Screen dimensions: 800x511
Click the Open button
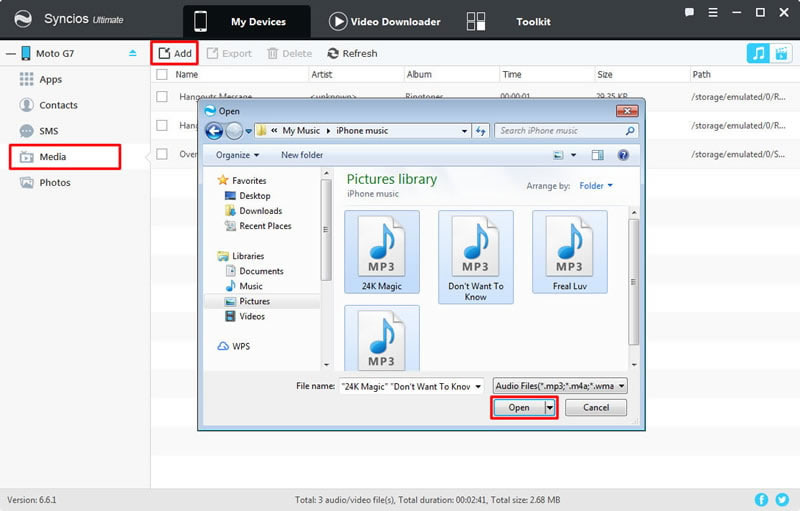pyautogui.click(x=519, y=407)
